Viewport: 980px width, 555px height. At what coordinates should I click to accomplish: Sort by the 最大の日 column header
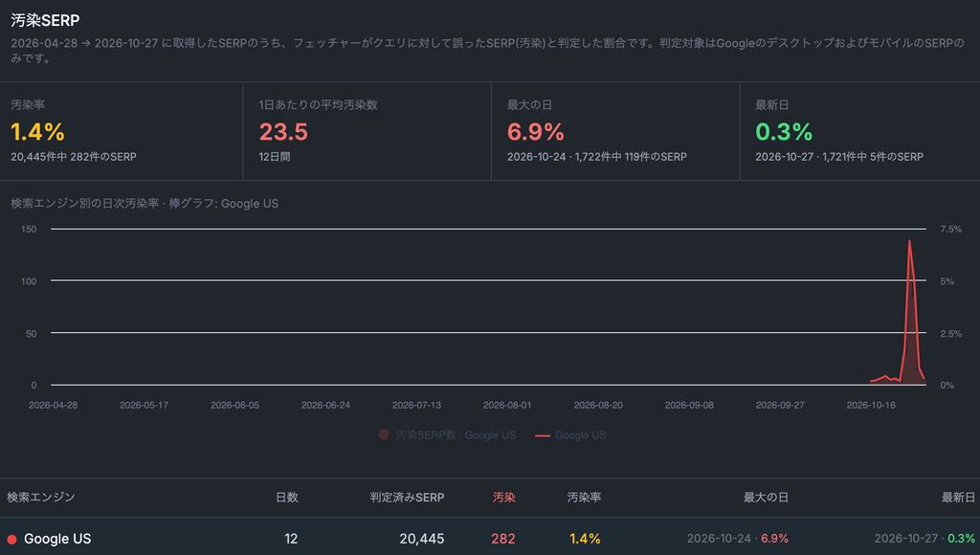pos(766,498)
